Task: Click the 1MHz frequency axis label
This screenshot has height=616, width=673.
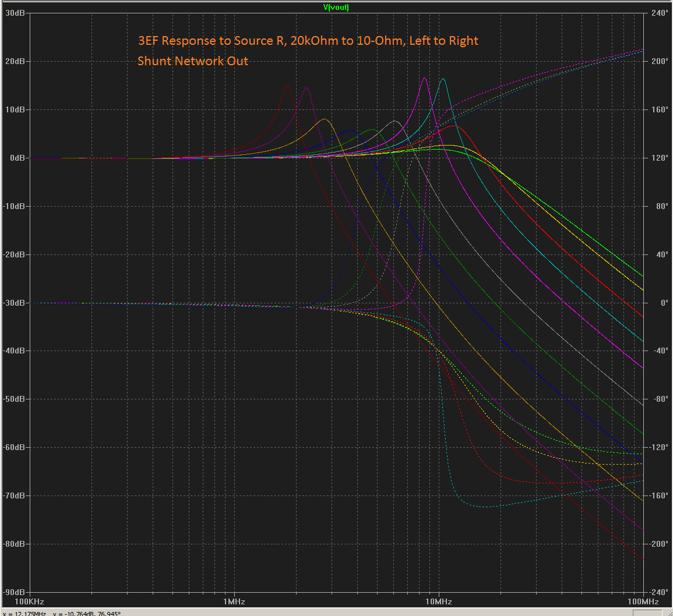Action: coord(234,602)
